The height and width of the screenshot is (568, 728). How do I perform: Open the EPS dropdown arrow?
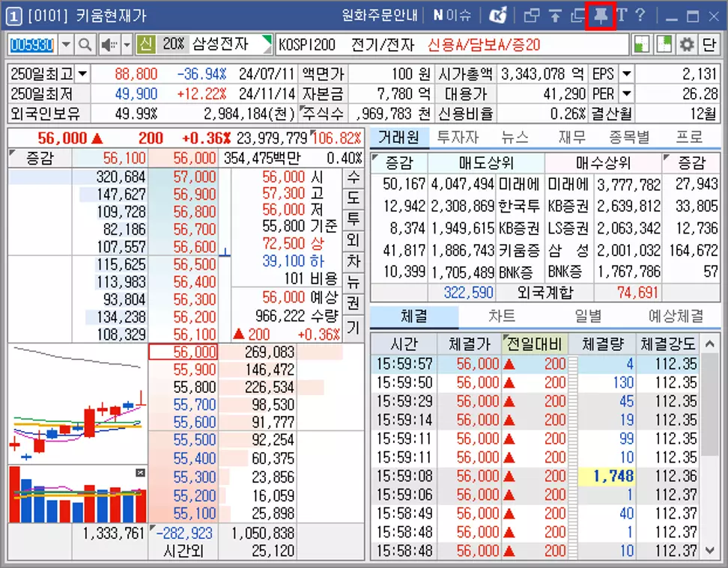tap(627, 74)
